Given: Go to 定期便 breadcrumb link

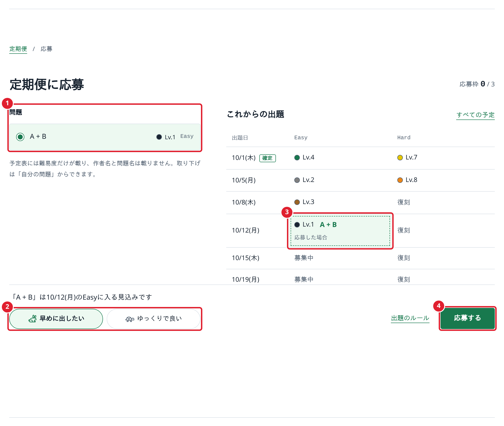Looking at the screenshot, I should [x=18, y=49].
